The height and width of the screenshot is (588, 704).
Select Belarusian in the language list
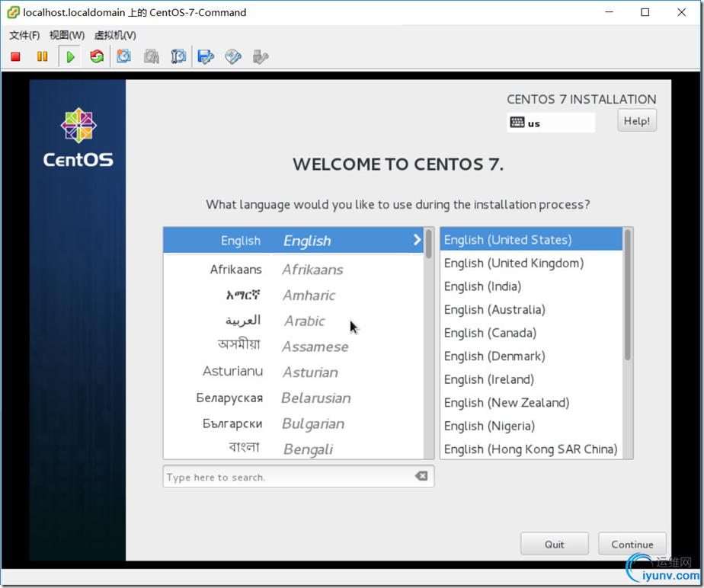[293, 398]
